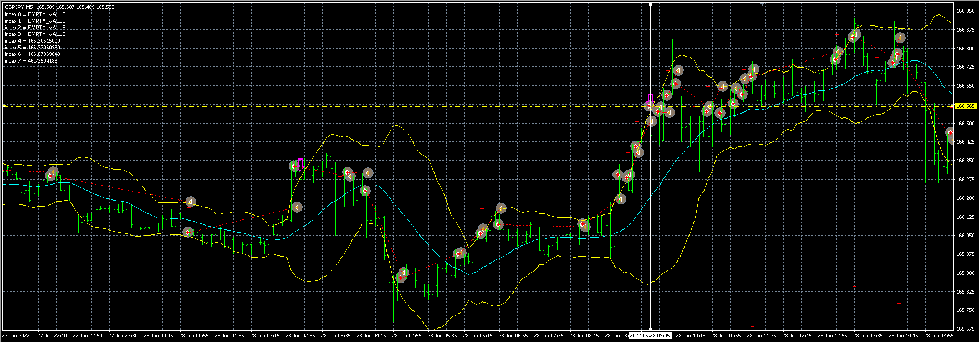Viewport: 980px width, 343px height.
Task: Click the '27 Jun 23:30' time axis label
Action: pos(123,335)
